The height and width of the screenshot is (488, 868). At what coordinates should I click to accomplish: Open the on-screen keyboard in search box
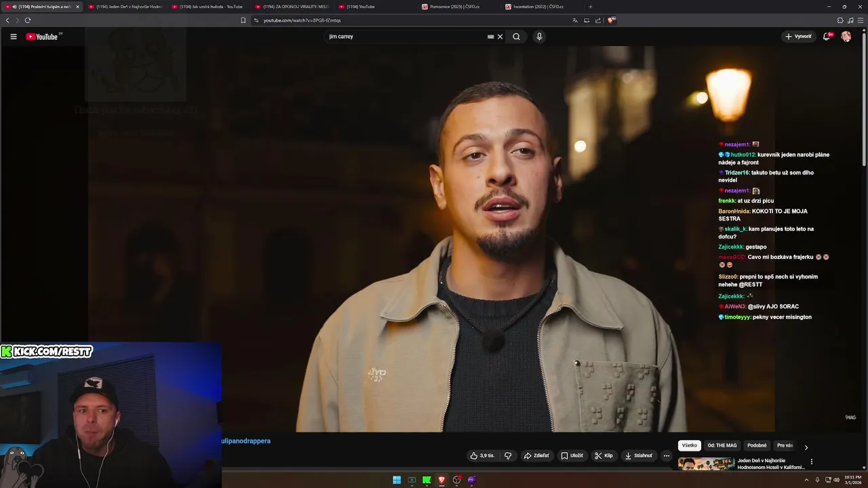click(x=490, y=37)
